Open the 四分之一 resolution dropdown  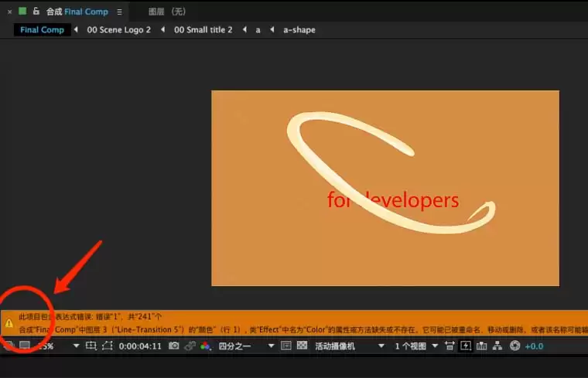246,346
